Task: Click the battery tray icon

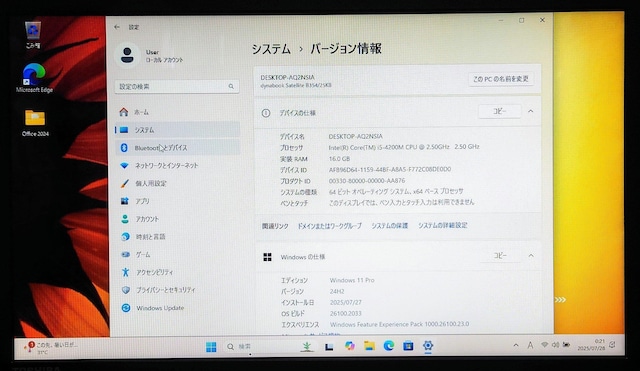Action: pos(566,345)
